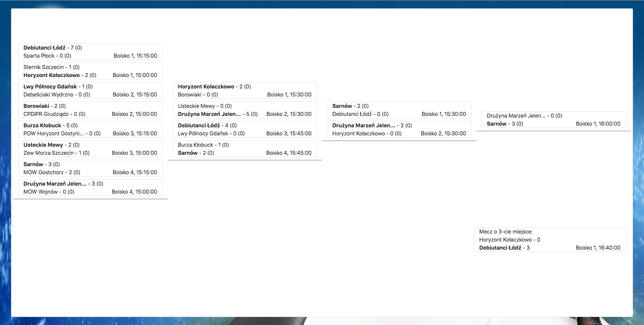Viewport: 644px width, 325px height.
Task: Click Boisko 1, 16:00:00 time in final
Action: [598, 124]
